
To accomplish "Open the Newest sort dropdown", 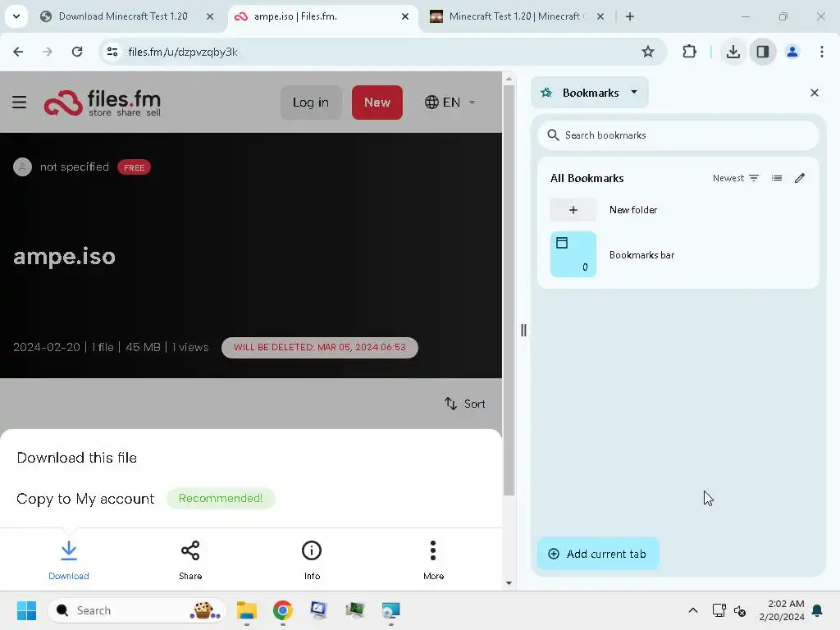I will [x=736, y=178].
